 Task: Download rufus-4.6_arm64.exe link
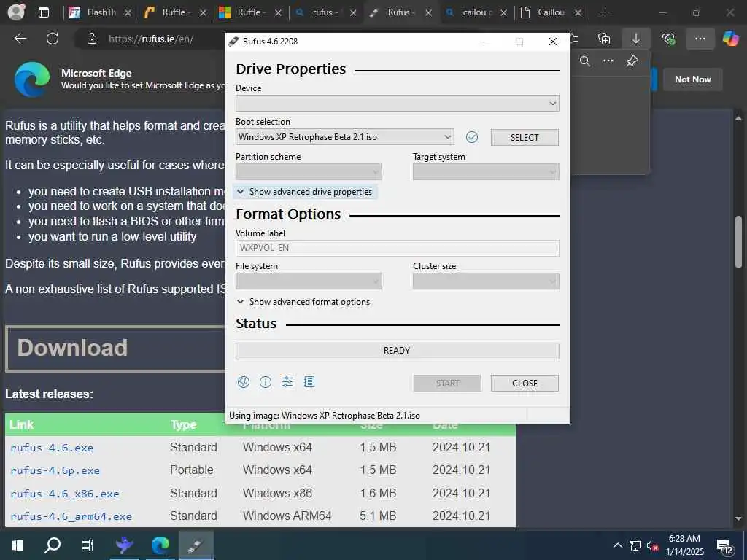point(71,516)
